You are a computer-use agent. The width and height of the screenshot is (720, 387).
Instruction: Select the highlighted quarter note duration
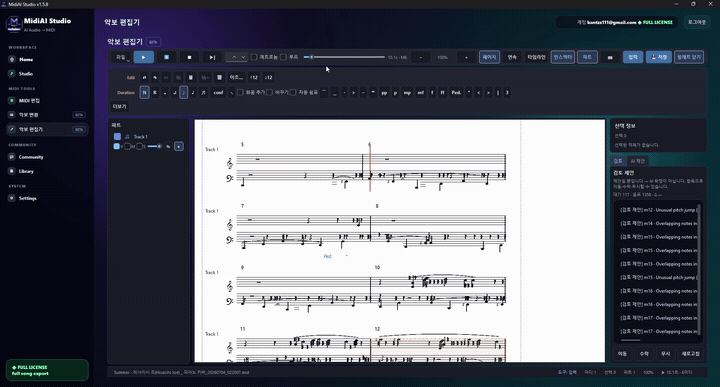184,92
